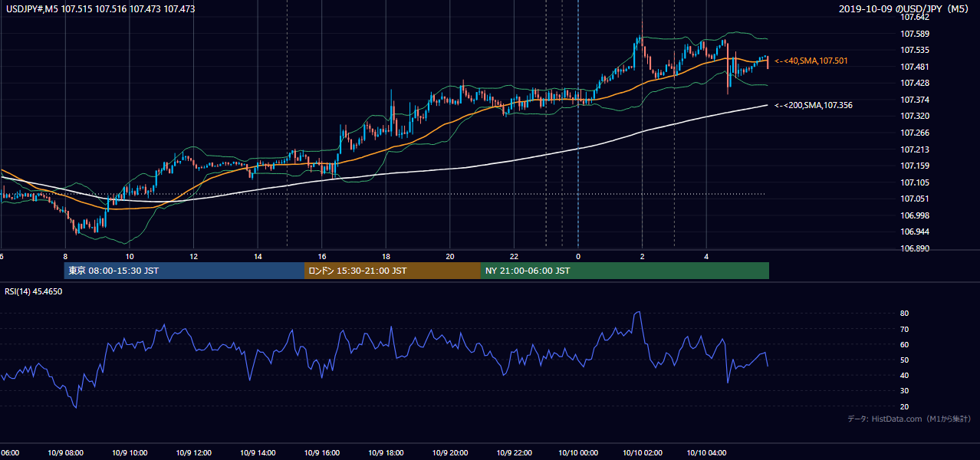Click the 東京 08:00-15:30 JST session bar
The image size is (980, 460).
tap(185, 271)
